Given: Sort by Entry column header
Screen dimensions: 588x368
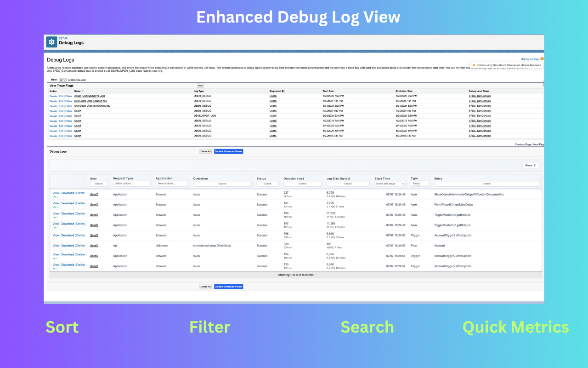Looking at the screenshot, I should coord(438,178).
